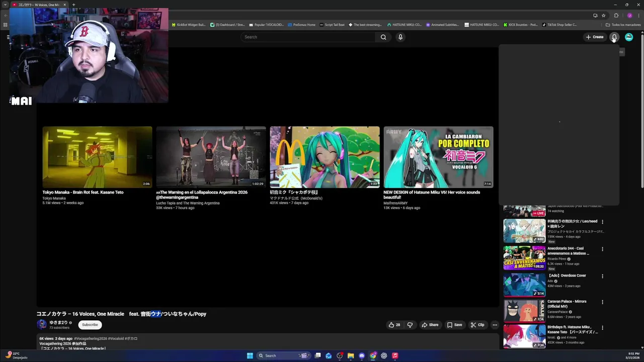
Task: Open options for Leo/need 鏡音レン video
Action: tap(602, 222)
